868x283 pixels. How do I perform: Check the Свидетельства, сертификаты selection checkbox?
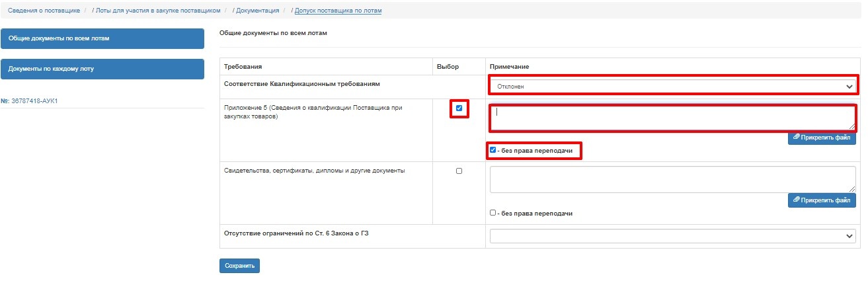click(x=459, y=171)
